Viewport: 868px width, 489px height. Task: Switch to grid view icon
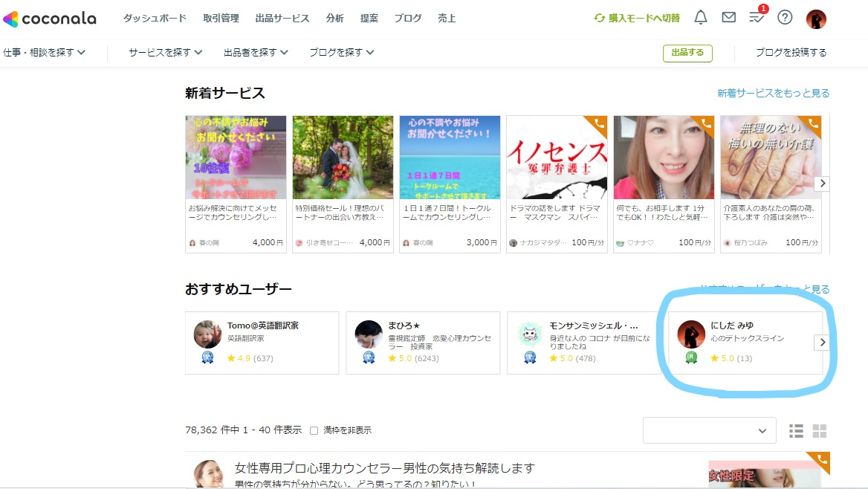(x=819, y=431)
